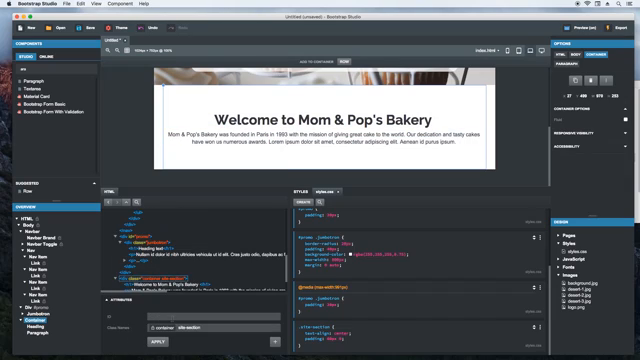Select the Body options breadcrumb tab
This screenshot has width=640, height=360.
(576, 54)
